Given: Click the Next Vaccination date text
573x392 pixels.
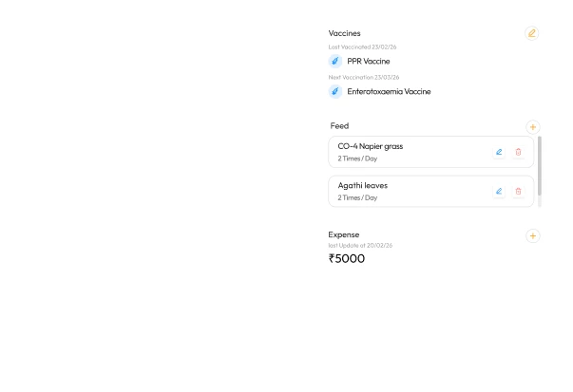Looking at the screenshot, I should (x=364, y=78).
